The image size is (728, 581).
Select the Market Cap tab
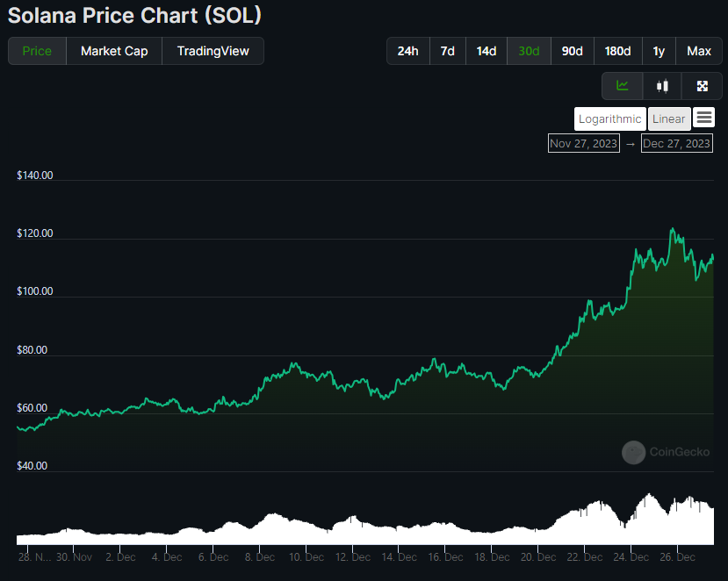[114, 51]
